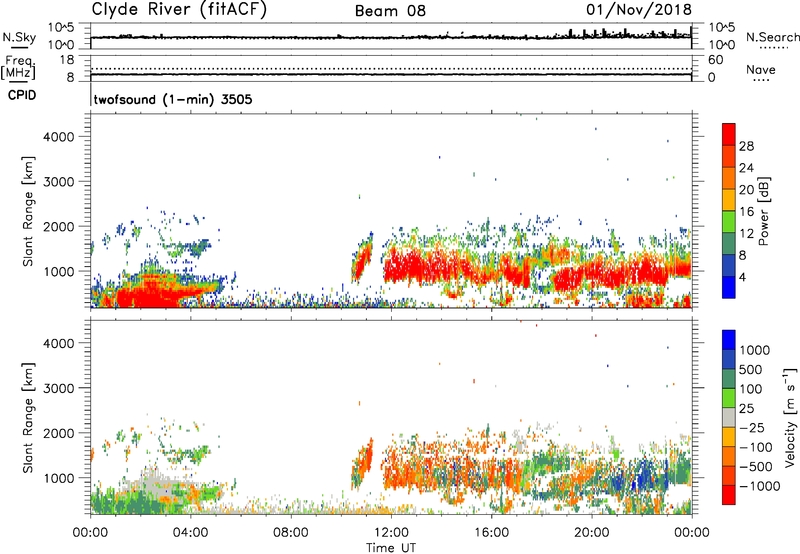
Task: Click 'twofsound (1-min) 3505' text
Action: pyautogui.click(x=173, y=99)
